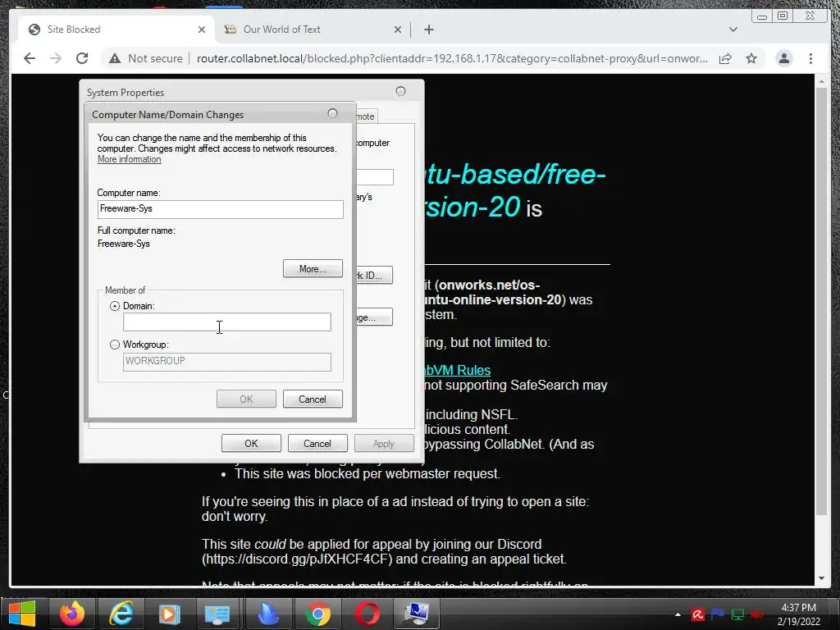Viewport: 840px width, 630px height.
Task: Open a new tab
Action: (x=428, y=30)
